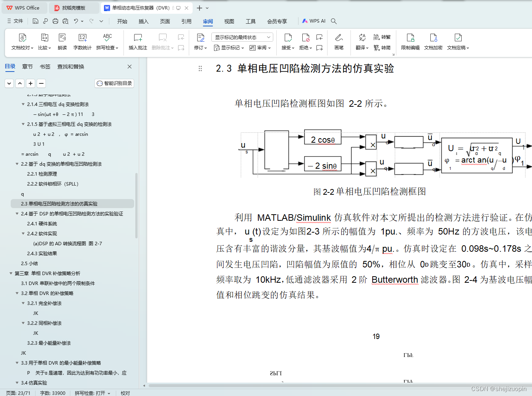
Task: Convert text with 转繁 button
Action: pyautogui.click(x=382, y=37)
